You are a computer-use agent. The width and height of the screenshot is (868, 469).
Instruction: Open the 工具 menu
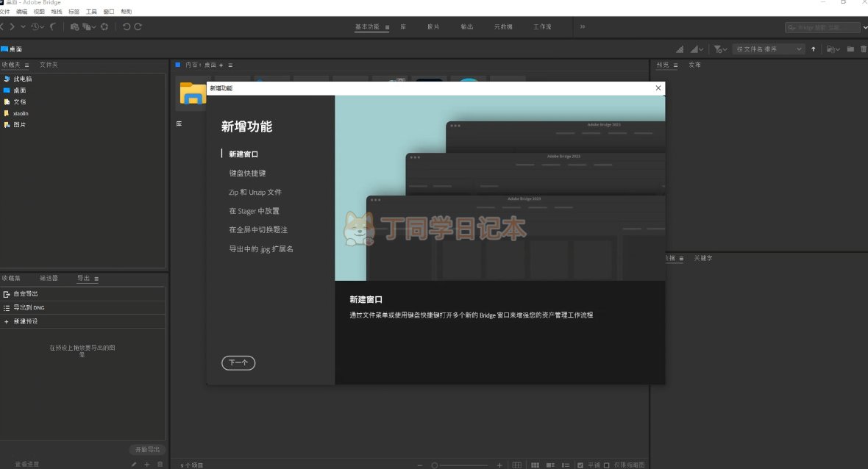[91, 12]
